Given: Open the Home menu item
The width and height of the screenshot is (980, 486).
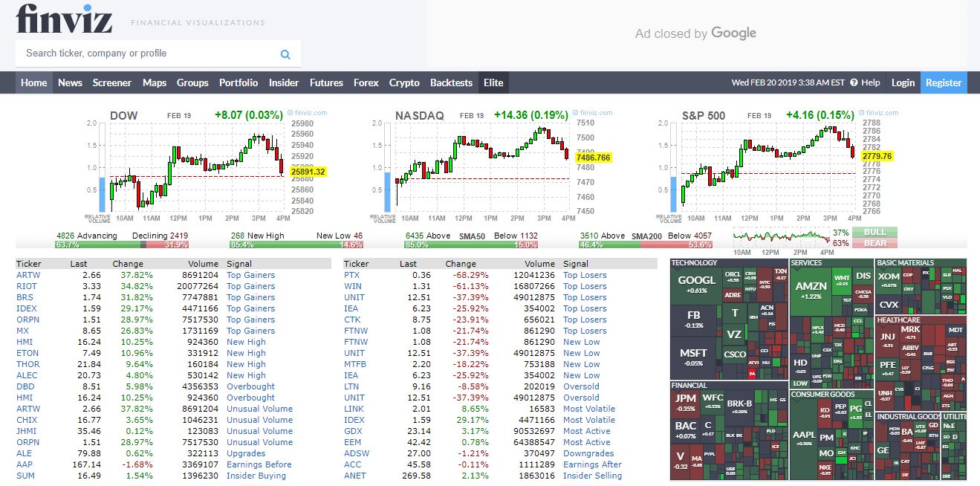Looking at the screenshot, I should click(x=34, y=82).
